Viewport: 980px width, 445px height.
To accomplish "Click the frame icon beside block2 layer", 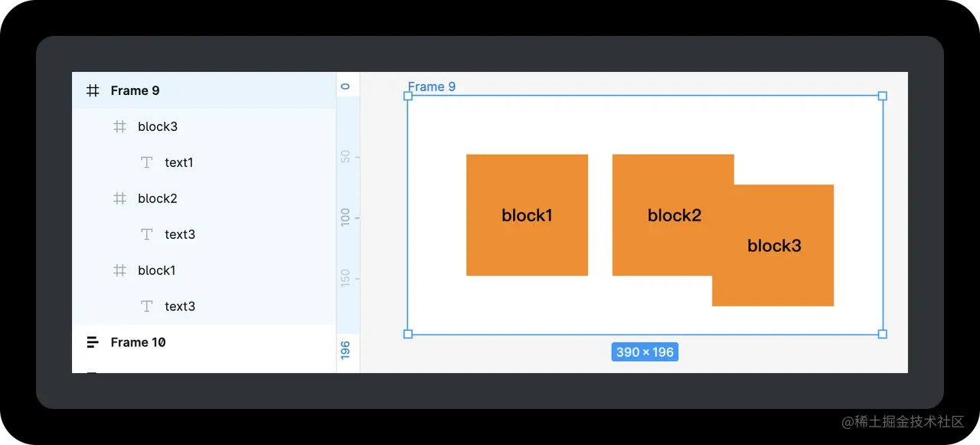I will tap(119, 198).
